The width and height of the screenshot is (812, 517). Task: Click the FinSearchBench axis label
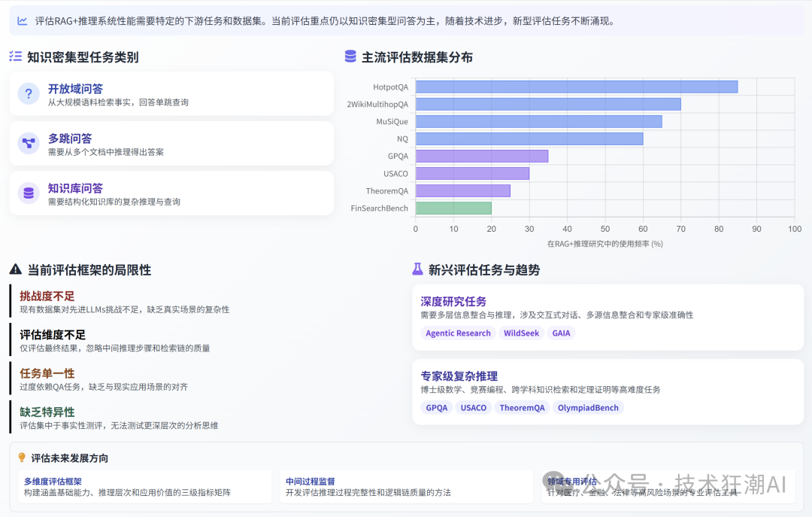tap(379, 208)
